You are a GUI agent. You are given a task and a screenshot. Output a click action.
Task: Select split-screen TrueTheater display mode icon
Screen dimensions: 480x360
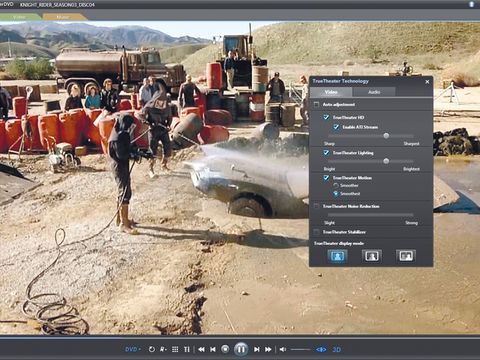click(x=371, y=256)
